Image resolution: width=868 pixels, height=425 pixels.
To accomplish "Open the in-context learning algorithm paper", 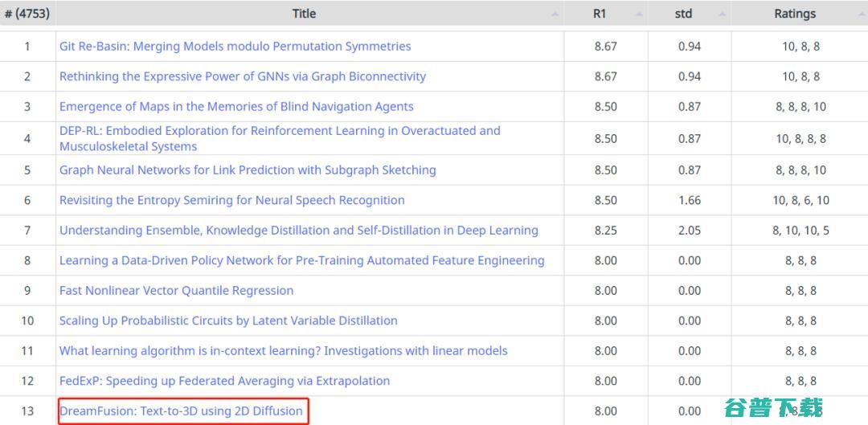I will click(283, 350).
